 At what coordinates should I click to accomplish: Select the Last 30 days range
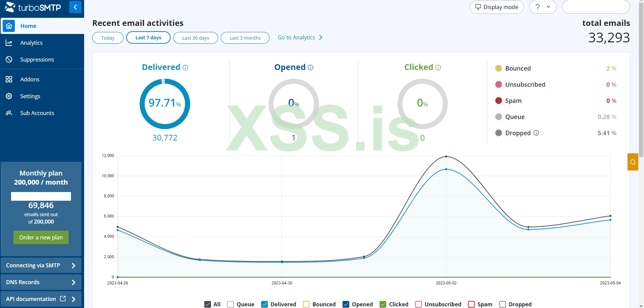tap(195, 38)
